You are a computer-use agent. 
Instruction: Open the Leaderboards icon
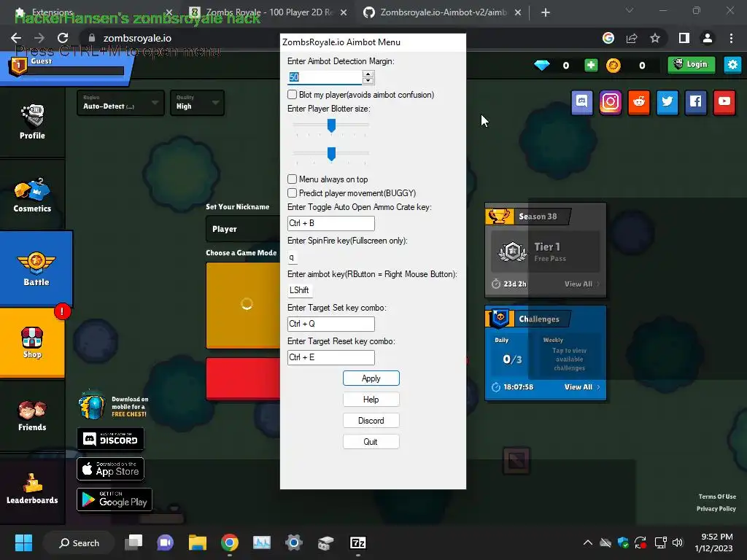(x=32, y=489)
